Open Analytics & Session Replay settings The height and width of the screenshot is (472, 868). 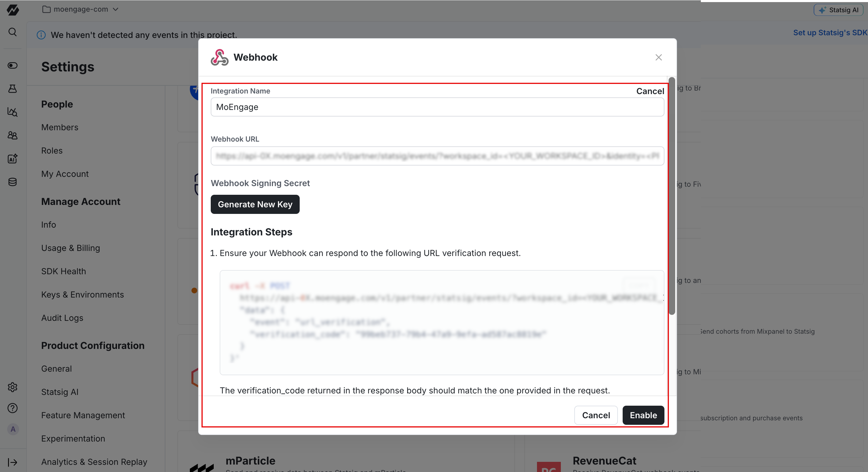[x=94, y=462]
